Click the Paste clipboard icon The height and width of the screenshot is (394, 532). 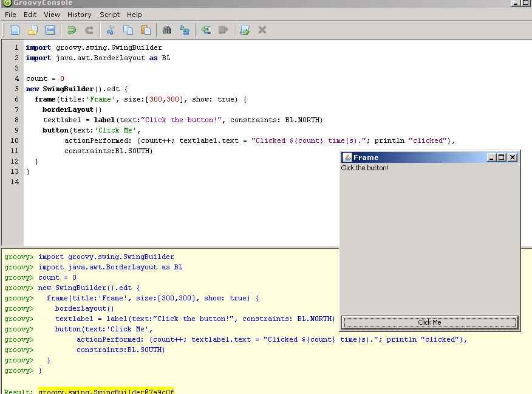pos(146,30)
